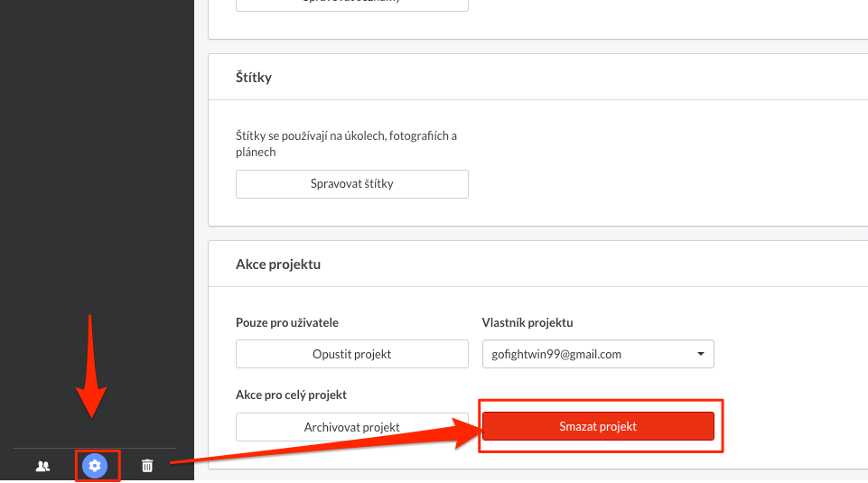Click the dropdown caret next to gofightwin99 email
This screenshot has height=483, width=868.
pyautogui.click(x=701, y=354)
